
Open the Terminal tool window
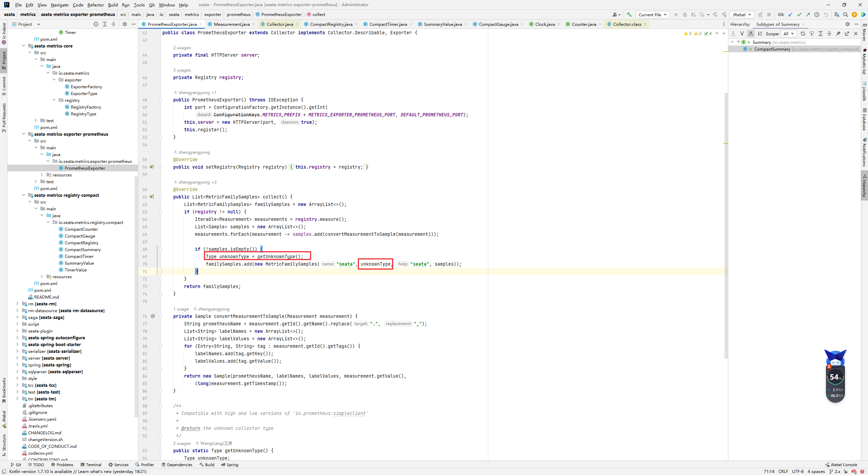coord(91,465)
